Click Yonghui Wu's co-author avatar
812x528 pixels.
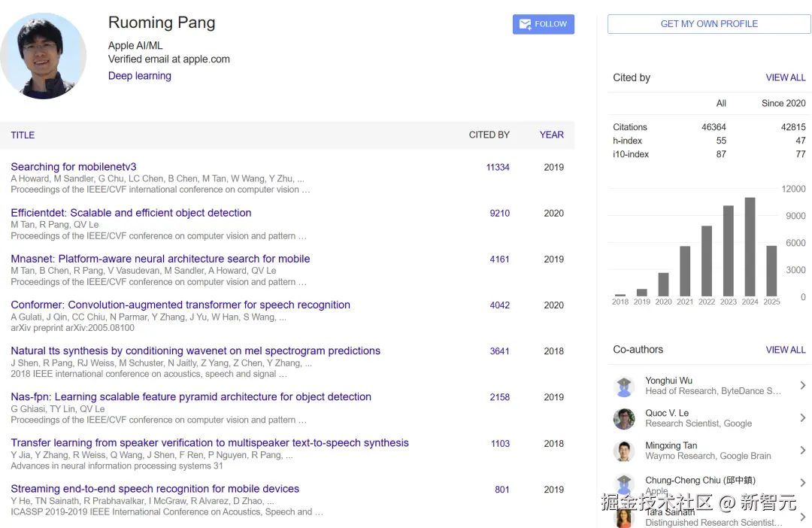tap(624, 387)
